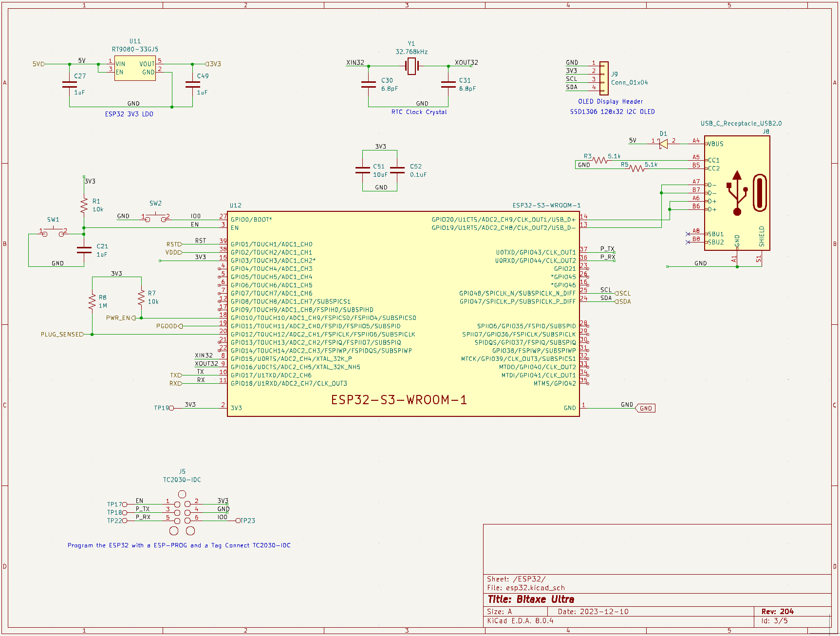Click the 'OLED Display Header' annotation
The height and width of the screenshot is (636, 840).
tap(611, 101)
